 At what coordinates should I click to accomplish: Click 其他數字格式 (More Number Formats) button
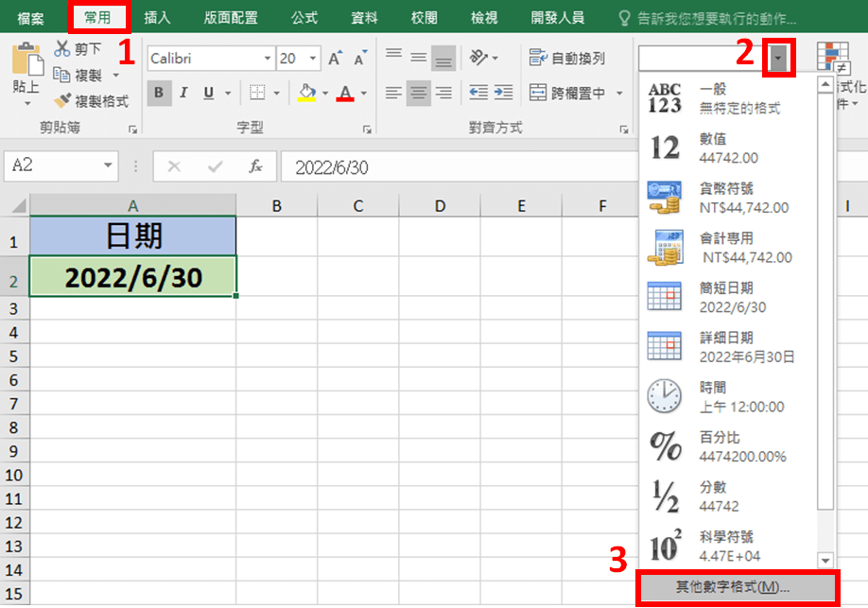coord(738,587)
